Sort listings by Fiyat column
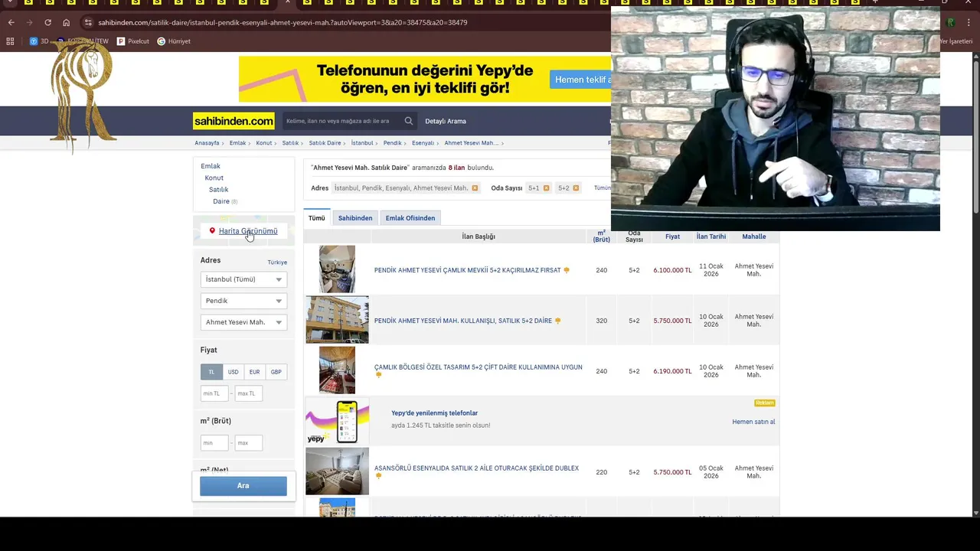 click(672, 236)
